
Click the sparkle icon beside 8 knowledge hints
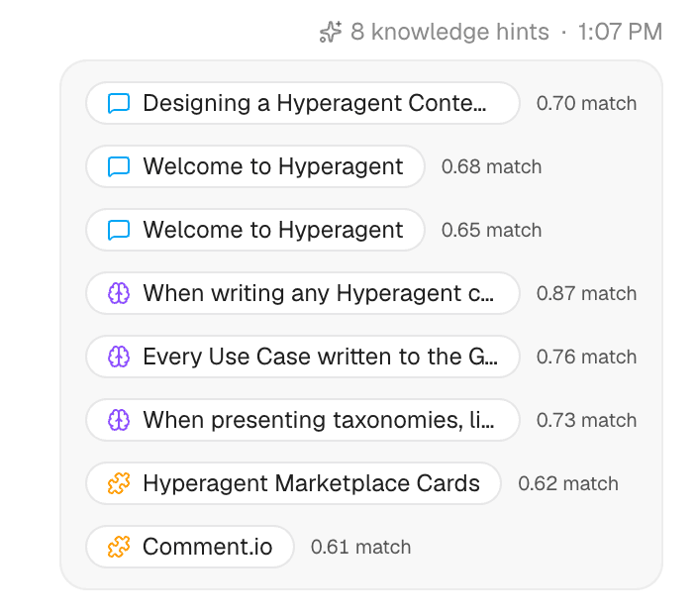(331, 32)
